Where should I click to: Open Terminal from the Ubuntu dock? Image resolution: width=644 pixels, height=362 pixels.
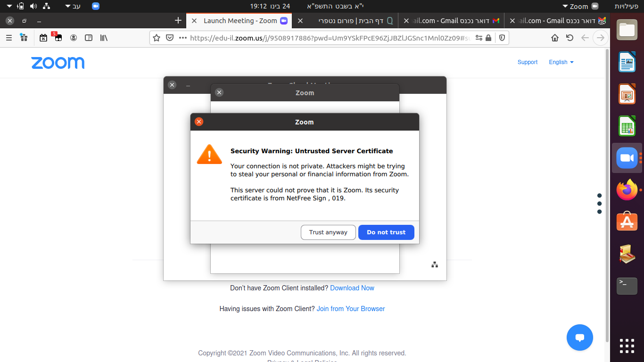[x=627, y=286]
